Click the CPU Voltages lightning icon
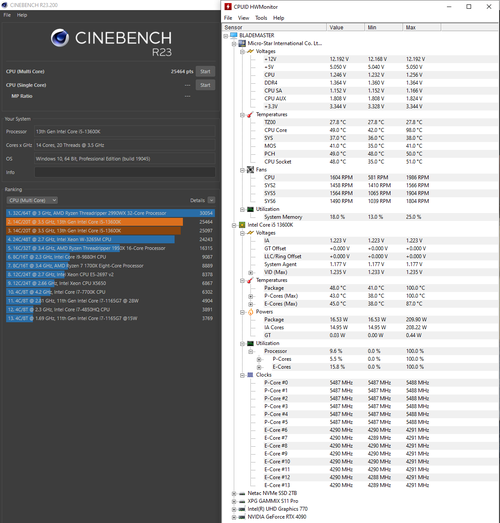The image size is (500, 523). [250, 233]
